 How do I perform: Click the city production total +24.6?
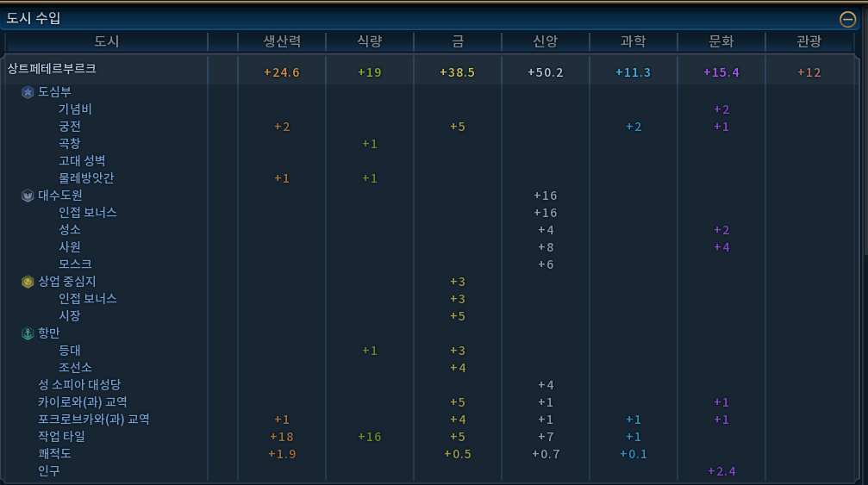(x=282, y=72)
